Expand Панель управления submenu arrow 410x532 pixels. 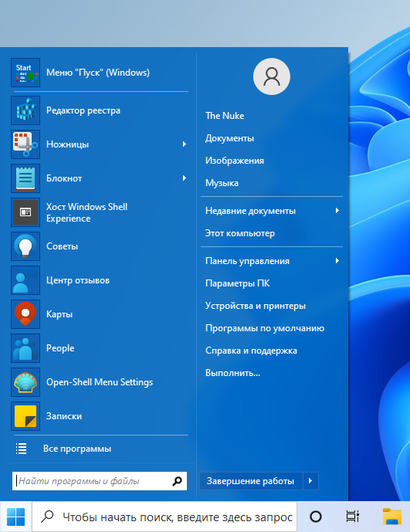(337, 261)
